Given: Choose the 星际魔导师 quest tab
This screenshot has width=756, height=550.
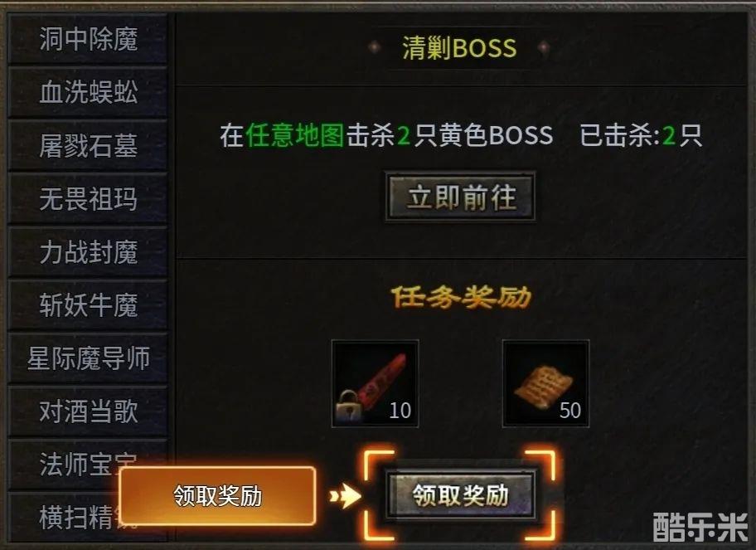Looking at the screenshot, I should coord(88,358).
